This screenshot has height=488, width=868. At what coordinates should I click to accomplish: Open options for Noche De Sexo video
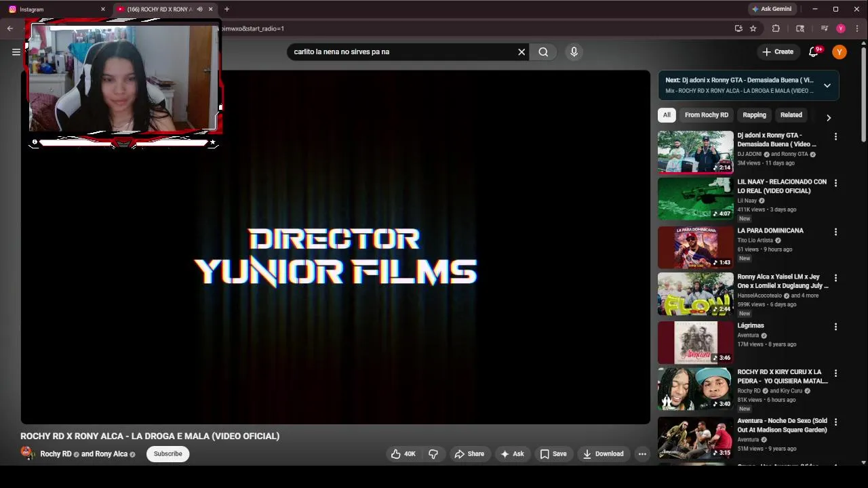835,422
